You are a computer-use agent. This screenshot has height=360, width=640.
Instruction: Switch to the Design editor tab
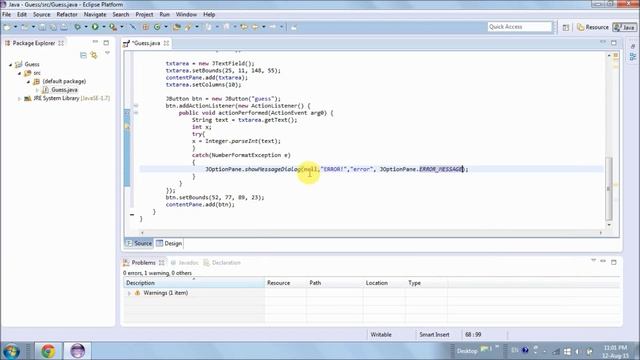(x=169, y=243)
